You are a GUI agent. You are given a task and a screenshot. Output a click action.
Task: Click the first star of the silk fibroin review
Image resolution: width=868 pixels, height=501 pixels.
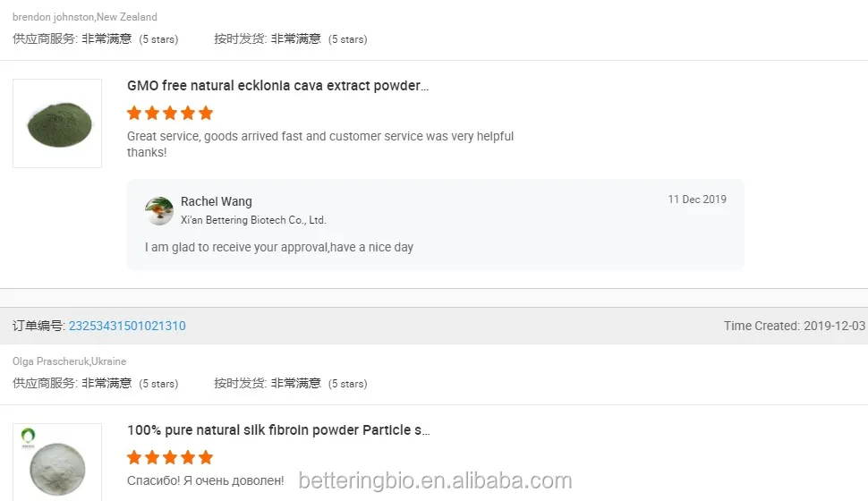coord(134,457)
